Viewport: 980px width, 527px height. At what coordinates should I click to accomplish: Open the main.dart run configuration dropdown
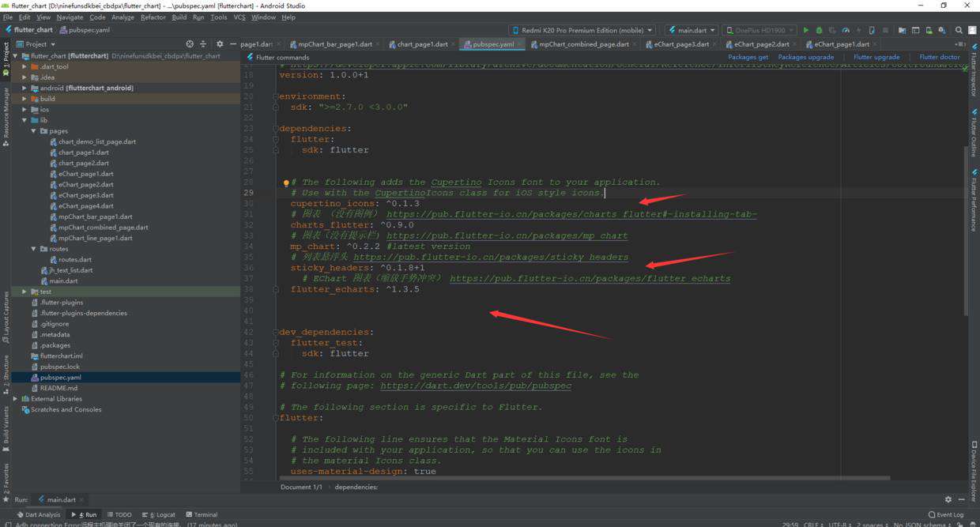click(690, 30)
